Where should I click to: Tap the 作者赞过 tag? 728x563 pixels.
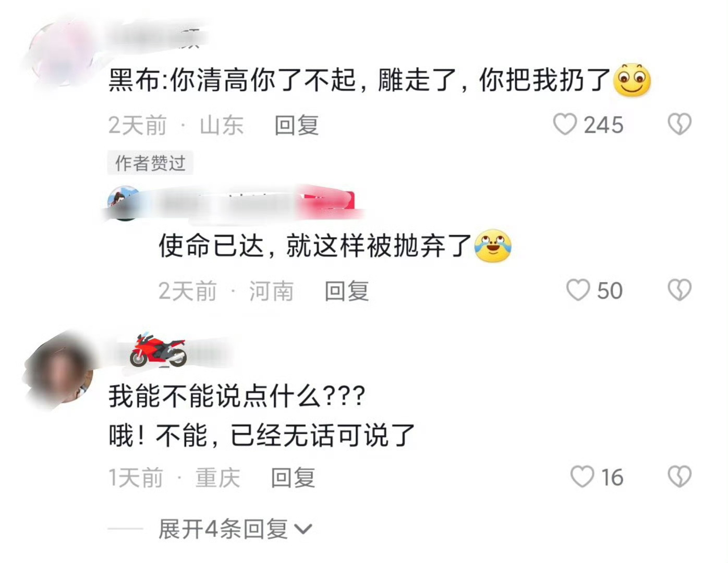pyautogui.click(x=150, y=163)
